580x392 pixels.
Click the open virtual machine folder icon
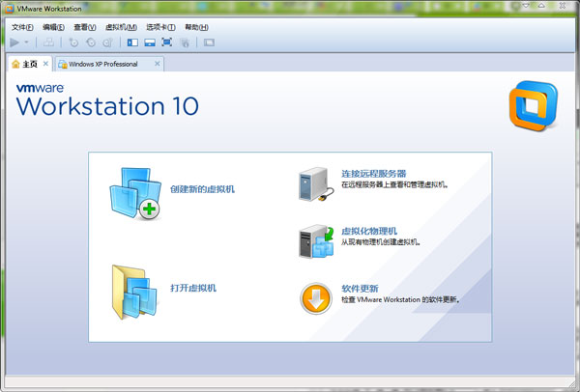point(134,292)
